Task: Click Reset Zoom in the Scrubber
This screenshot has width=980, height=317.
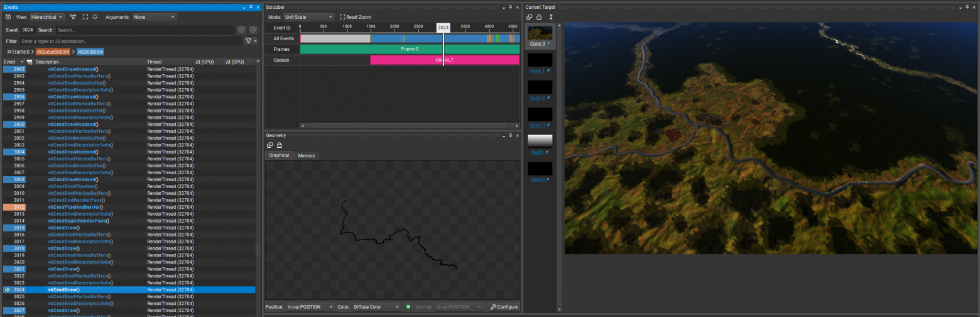Action: click(356, 17)
